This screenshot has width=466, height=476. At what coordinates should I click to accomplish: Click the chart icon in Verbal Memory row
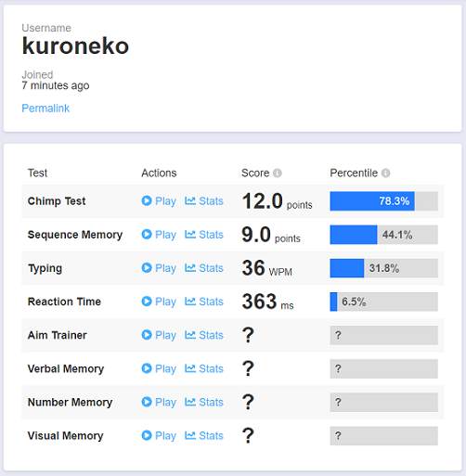(x=190, y=368)
